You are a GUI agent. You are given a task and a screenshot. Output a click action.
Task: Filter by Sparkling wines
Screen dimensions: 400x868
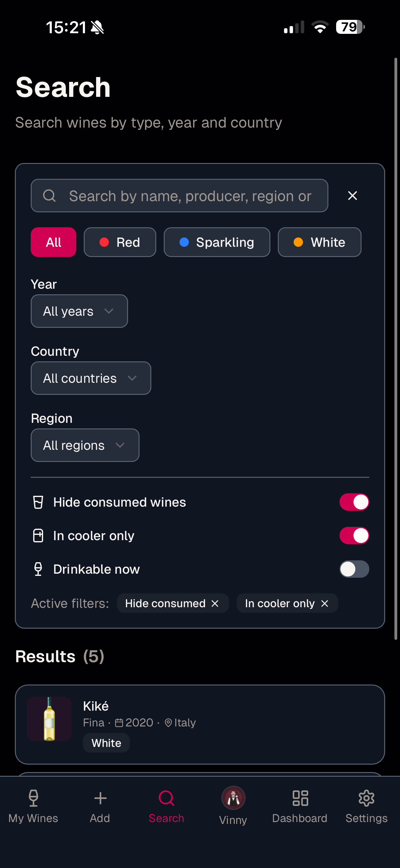point(217,242)
